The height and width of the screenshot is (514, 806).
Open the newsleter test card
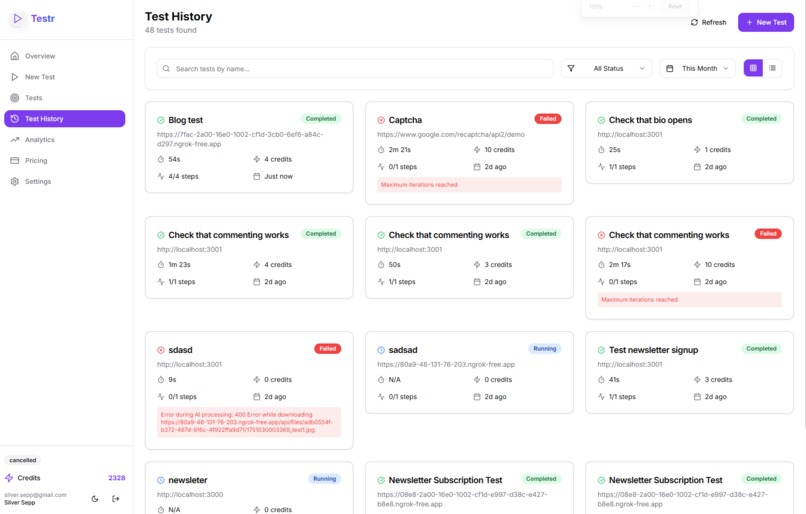[x=249, y=488]
